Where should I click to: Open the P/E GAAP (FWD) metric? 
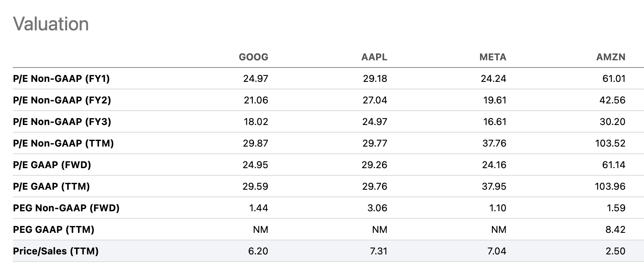tap(52, 165)
